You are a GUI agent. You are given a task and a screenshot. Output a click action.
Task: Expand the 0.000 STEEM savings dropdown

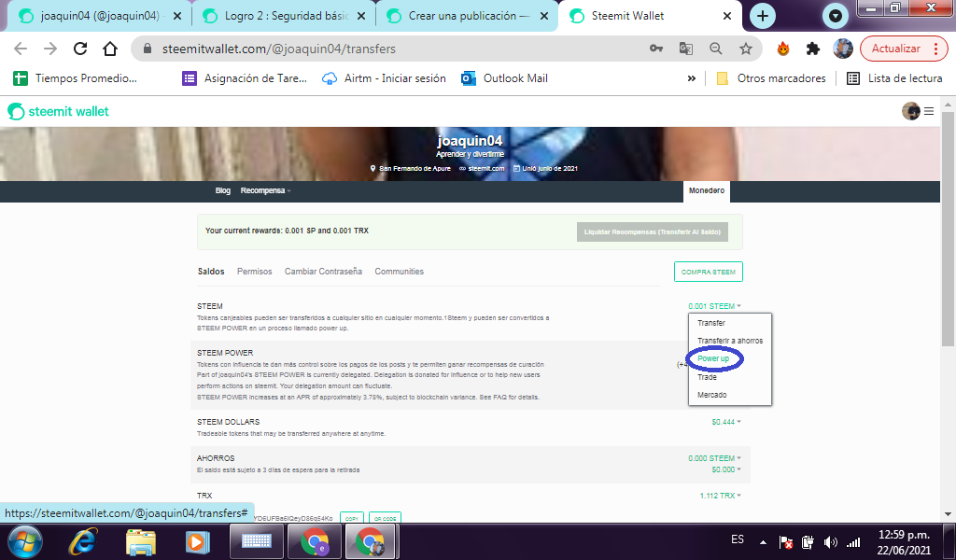click(714, 458)
